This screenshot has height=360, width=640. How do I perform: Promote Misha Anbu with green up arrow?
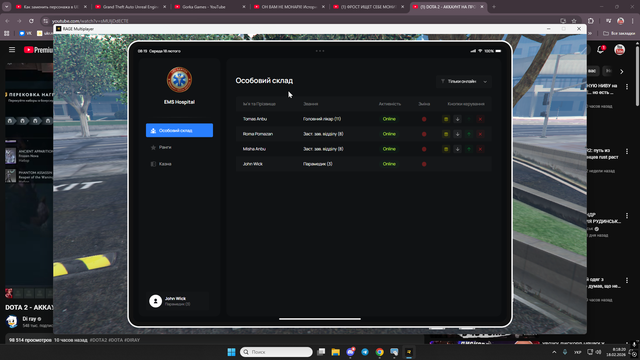469,149
